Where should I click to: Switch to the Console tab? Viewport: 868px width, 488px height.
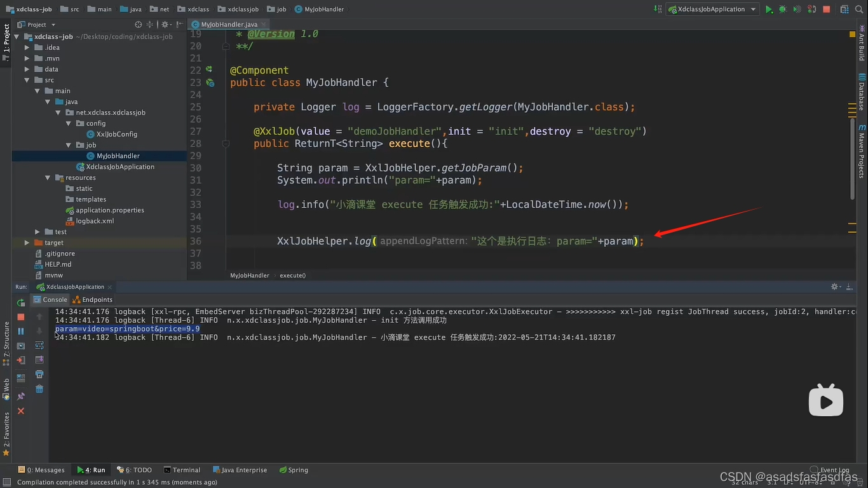point(50,299)
